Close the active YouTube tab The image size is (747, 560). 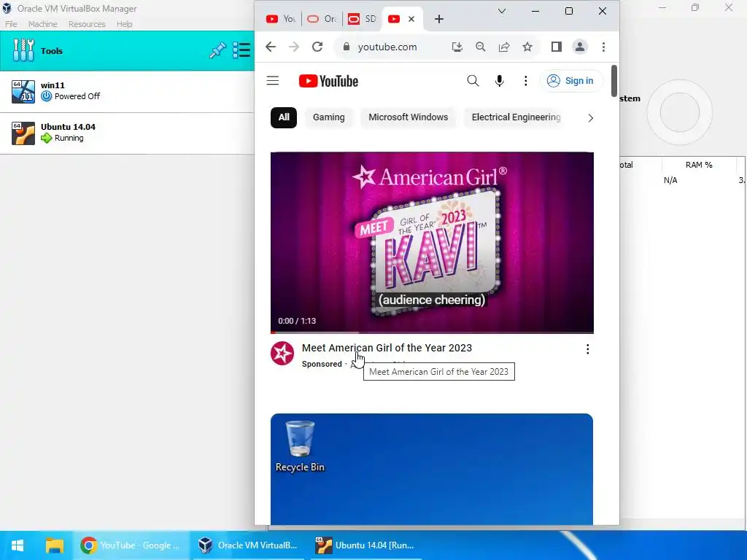click(x=411, y=19)
